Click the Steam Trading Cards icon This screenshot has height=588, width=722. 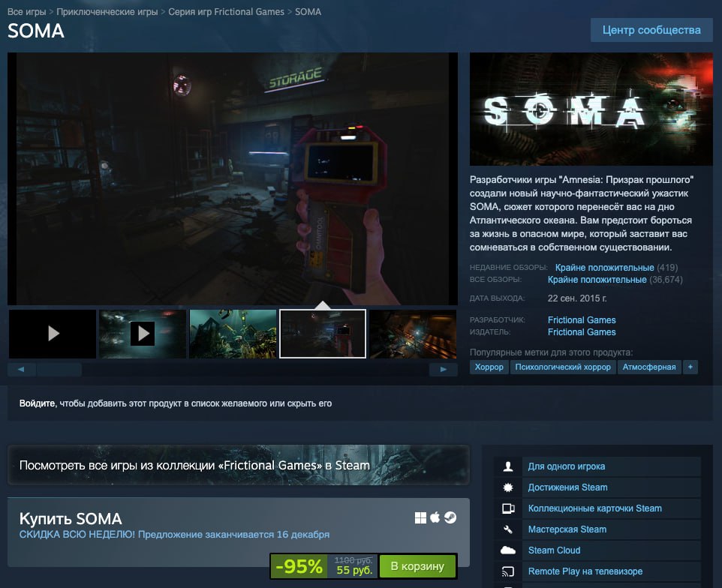tap(508, 508)
